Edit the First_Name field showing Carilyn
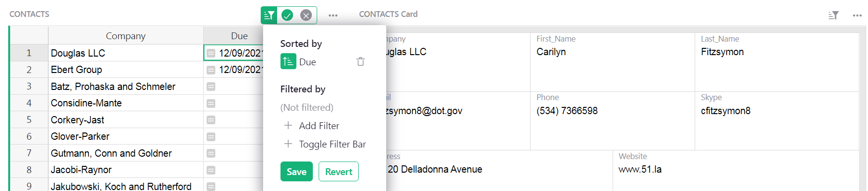The image size is (868, 191). [x=612, y=62]
